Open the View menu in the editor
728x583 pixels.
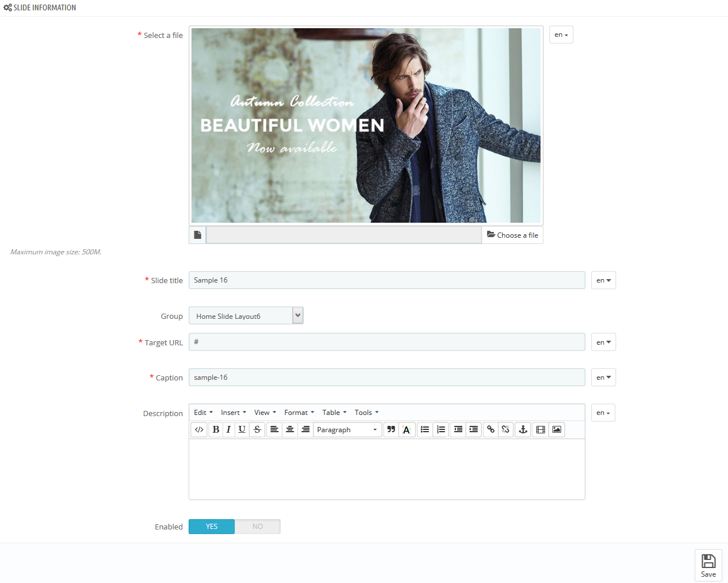click(265, 413)
